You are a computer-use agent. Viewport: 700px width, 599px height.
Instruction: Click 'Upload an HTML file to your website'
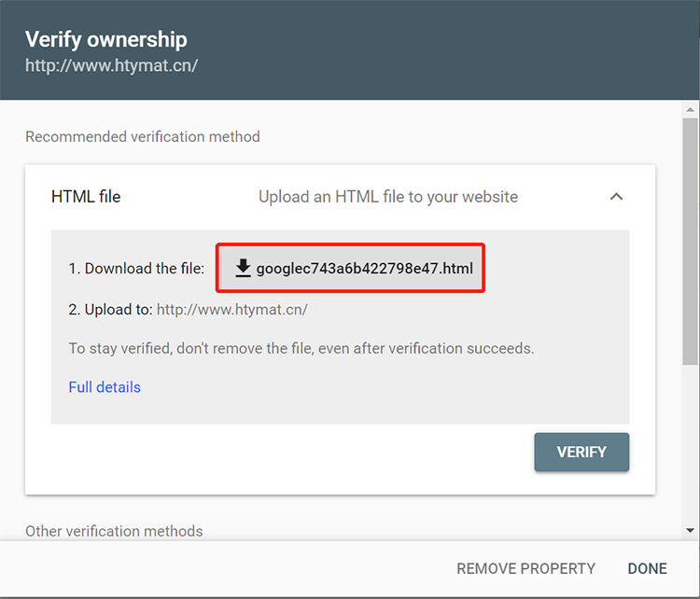pyautogui.click(x=388, y=197)
